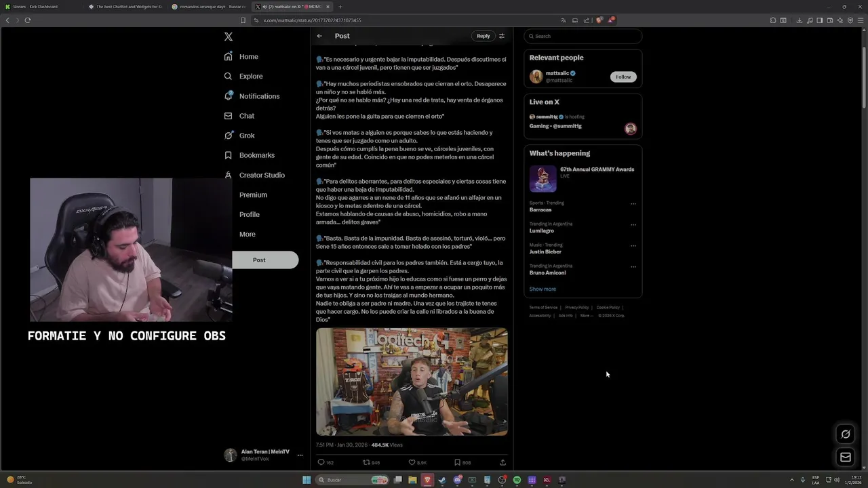
Task: Open account menu for Alan Teran
Action: pyautogui.click(x=264, y=455)
